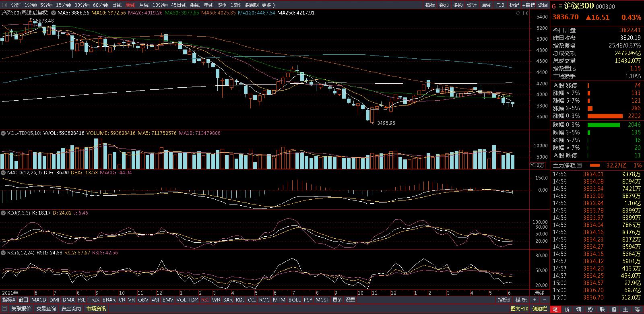Toggle the 图文F10 view
The width and height of the screenshot is (644, 314).
(x=519, y=309)
